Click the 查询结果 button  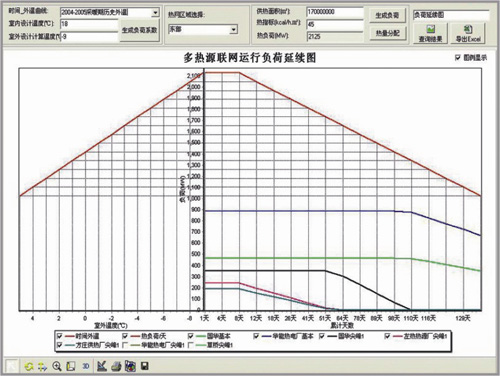click(x=431, y=33)
